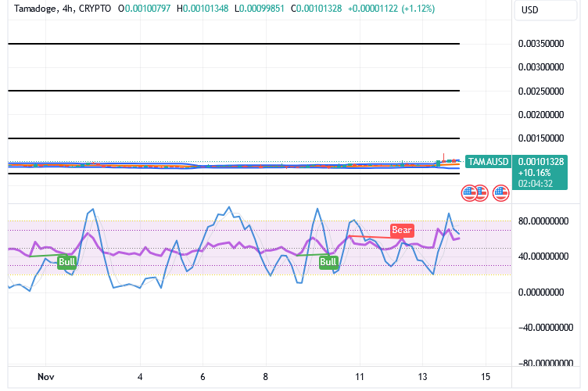Screen dimensions: 588x391
Task: Open the USD currency selector
Action: 545,10
